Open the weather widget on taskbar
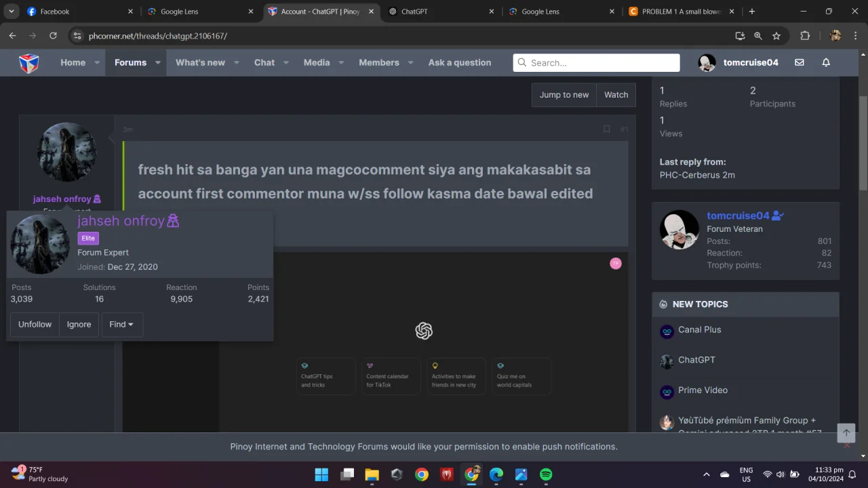868x488 pixels. click(x=41, y=474)
